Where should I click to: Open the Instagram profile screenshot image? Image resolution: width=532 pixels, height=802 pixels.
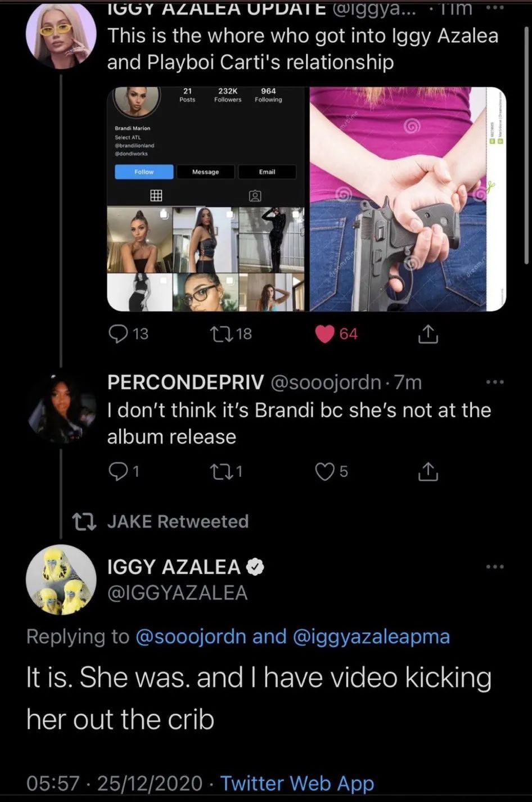point(206,199)
